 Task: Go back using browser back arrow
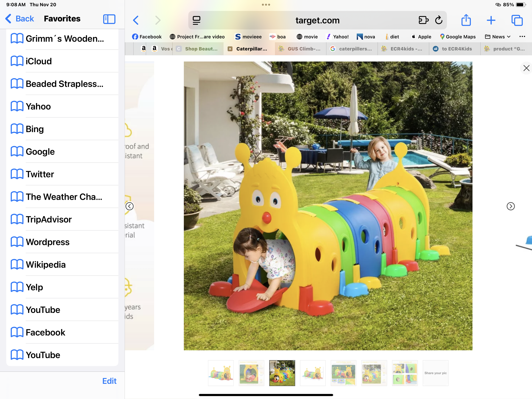point(136,20)
